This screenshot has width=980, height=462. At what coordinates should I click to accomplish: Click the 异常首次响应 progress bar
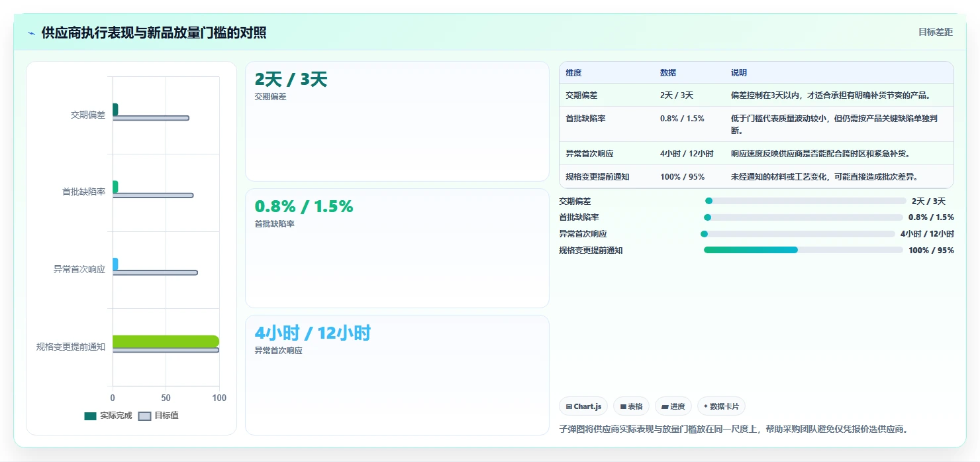point(798,234)
